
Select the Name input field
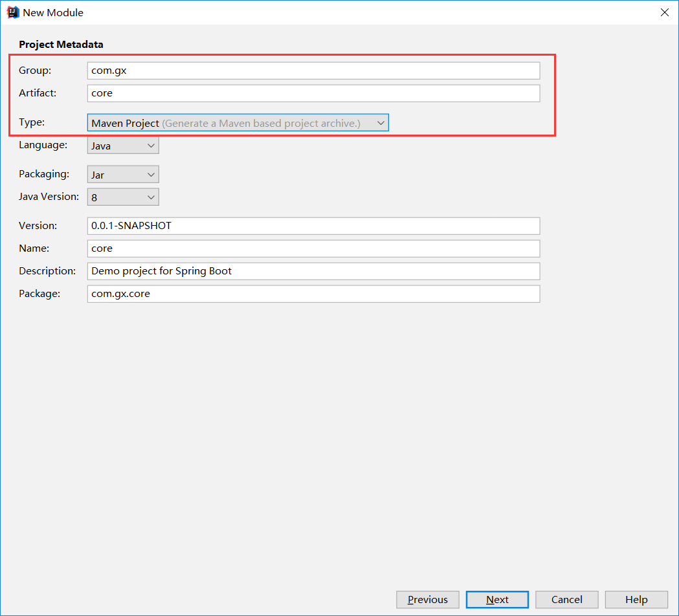coord(313,248)
